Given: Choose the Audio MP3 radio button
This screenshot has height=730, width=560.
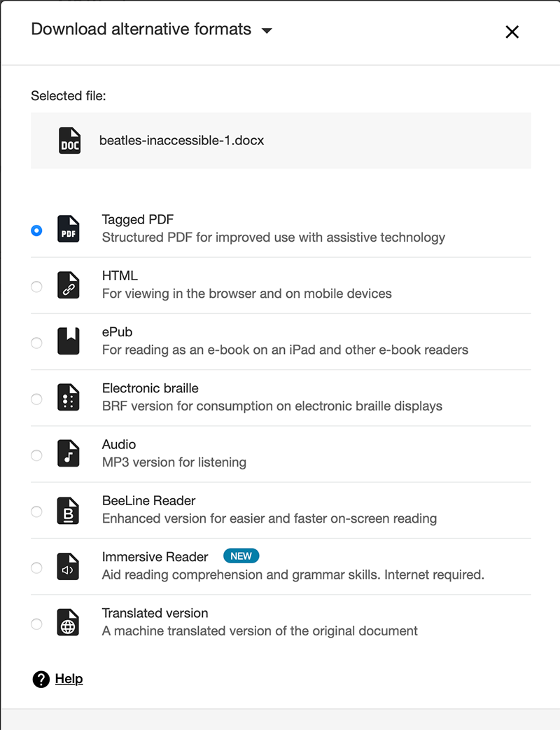Looking at the screenshot, I should click(x=36, y=455).
